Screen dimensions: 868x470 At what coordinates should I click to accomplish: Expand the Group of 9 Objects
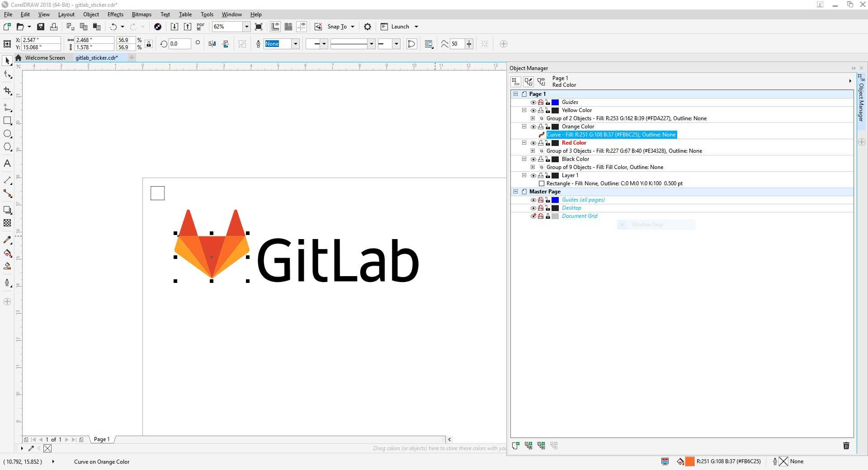pyautogui.click(x=533, y=167)
